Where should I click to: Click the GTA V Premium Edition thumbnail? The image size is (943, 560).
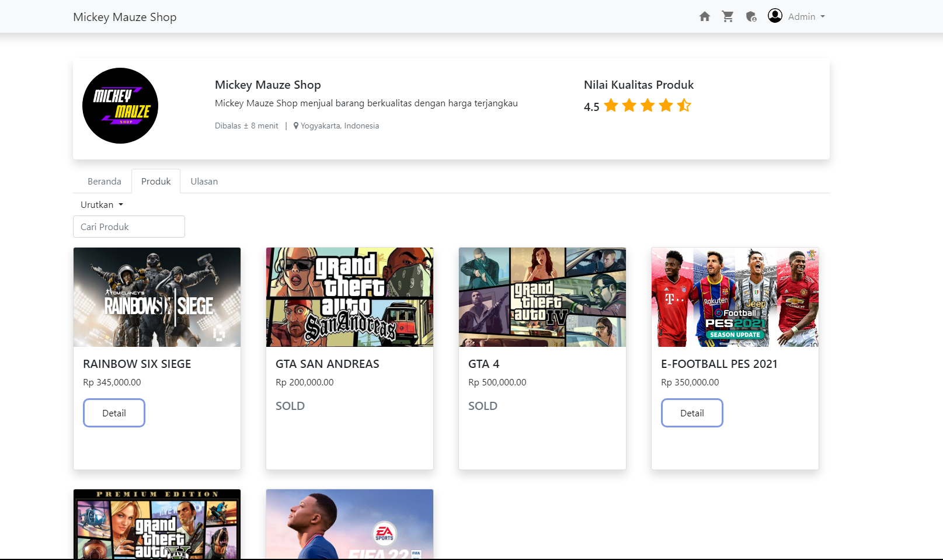157,524
